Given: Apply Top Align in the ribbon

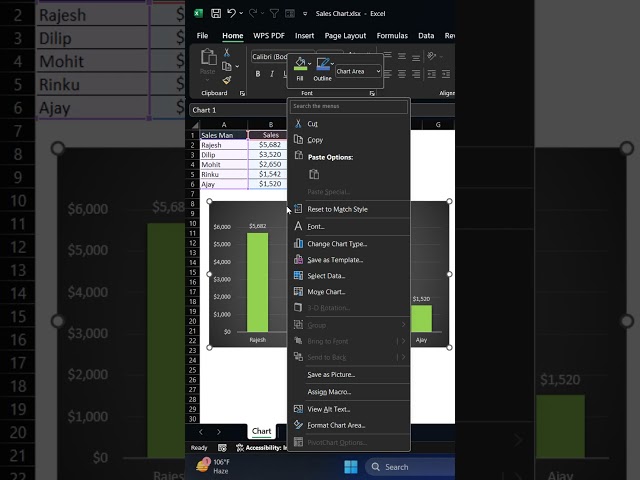Looking at the screenshot, I should coord(388,55).
